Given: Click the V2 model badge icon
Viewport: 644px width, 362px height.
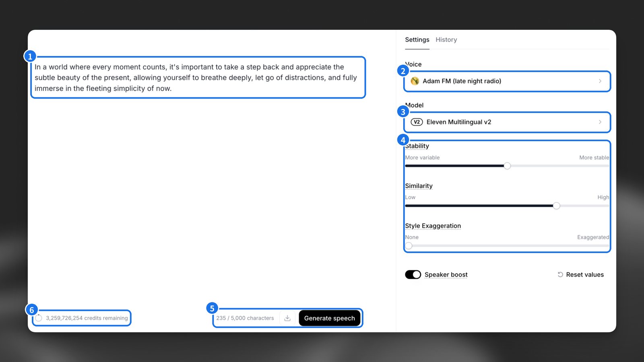Looking at the screenshot, I should [417, 122].
